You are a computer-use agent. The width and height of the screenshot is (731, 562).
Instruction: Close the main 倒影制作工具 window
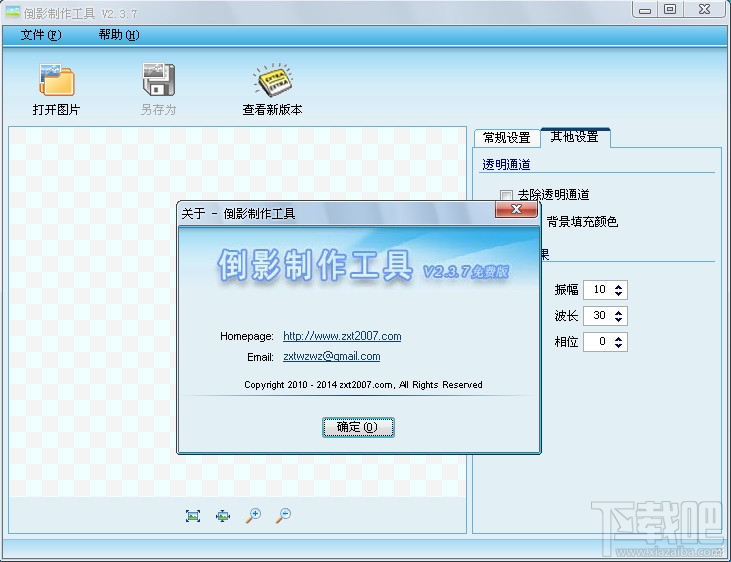coord(704,10)
